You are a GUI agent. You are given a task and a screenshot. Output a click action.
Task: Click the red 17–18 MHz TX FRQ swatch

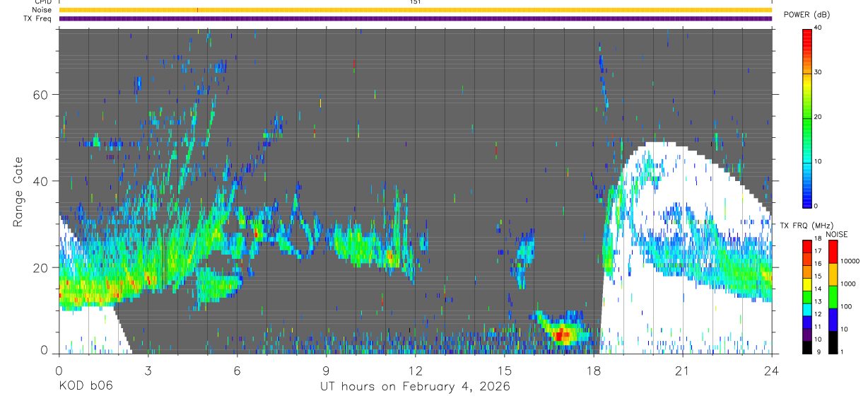click(x=807, y=246)
